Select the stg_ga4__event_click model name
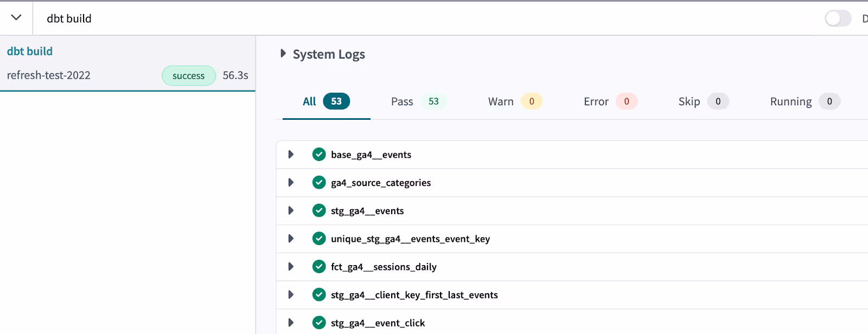The width and height of the screenshot is (868, 334). pos(378,323)
